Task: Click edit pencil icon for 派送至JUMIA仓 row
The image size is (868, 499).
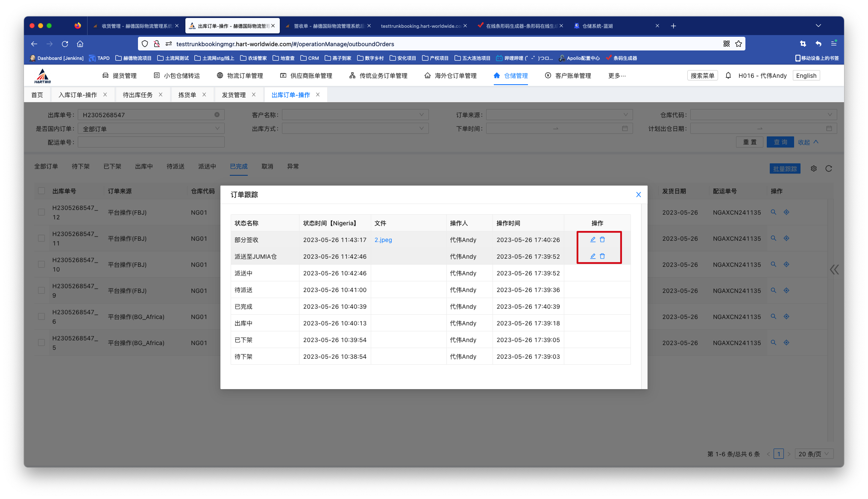Action: pos(592,256)
